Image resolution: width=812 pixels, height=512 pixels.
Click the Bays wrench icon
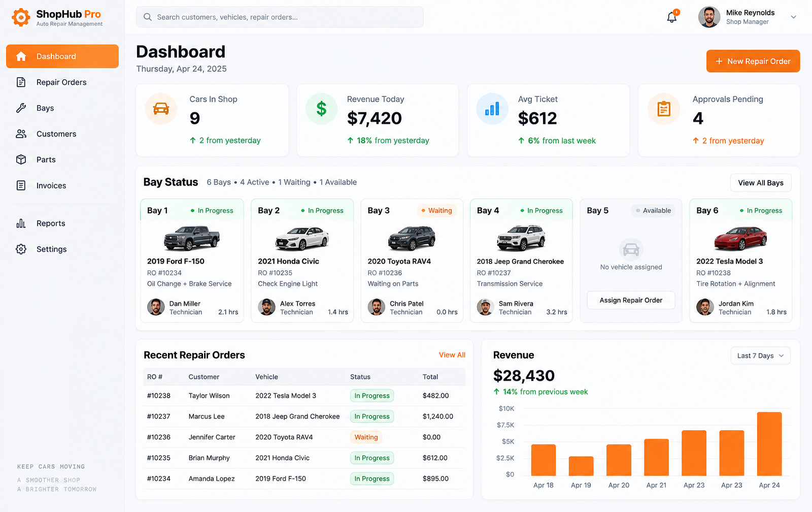click(x=21, y=108)
